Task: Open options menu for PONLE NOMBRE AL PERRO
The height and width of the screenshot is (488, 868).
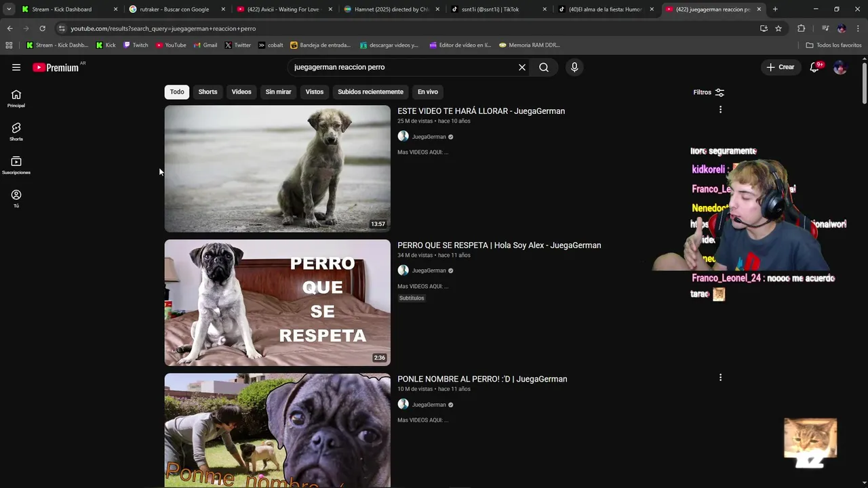Action: click(720, 377)
